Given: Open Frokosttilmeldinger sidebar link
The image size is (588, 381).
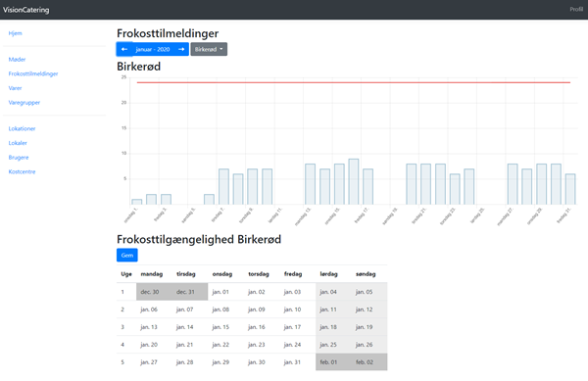Looking at the screenshot, I should (33, 73).
